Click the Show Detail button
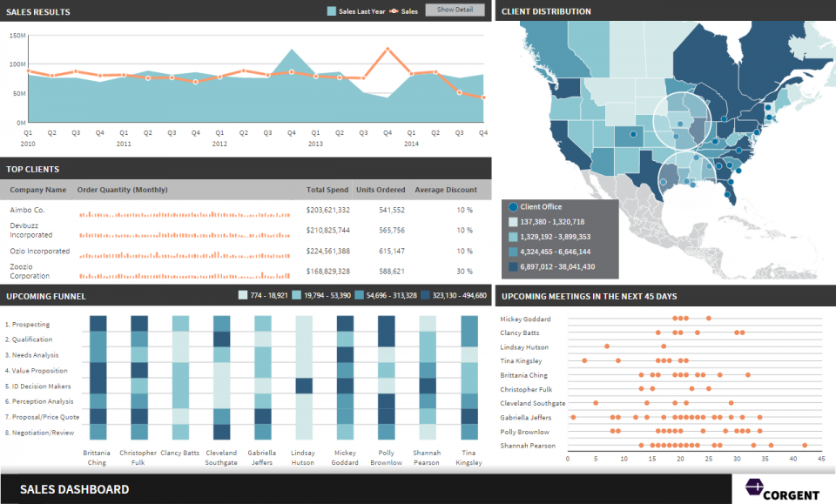 click(455, 10)
